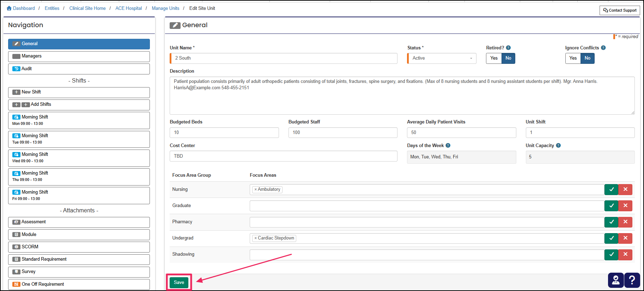
Task: Set Retired to Yes
Action: pyautogui.click(x=494, y=58)
